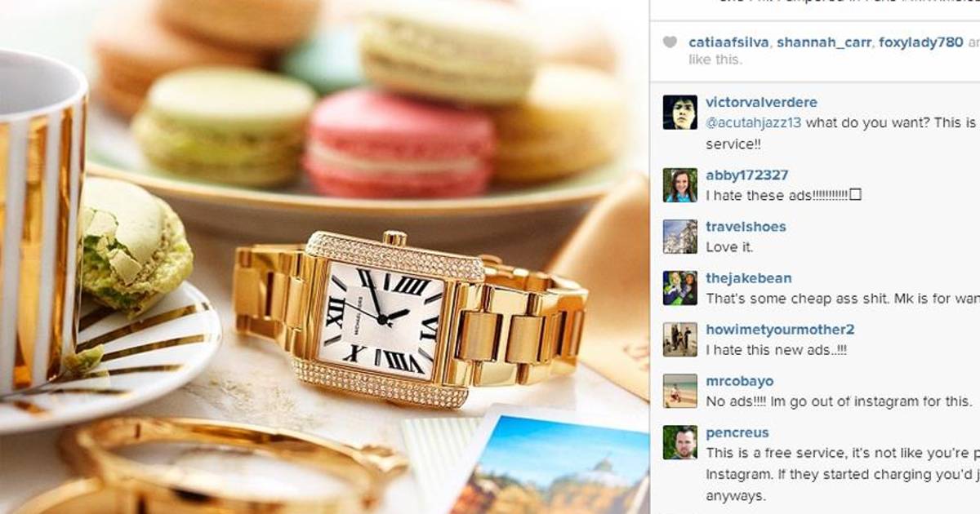The height and width of the screenshot is (514, 980).
Task: Open the victorvalverdere username link
Action: (x=761, y=103)
